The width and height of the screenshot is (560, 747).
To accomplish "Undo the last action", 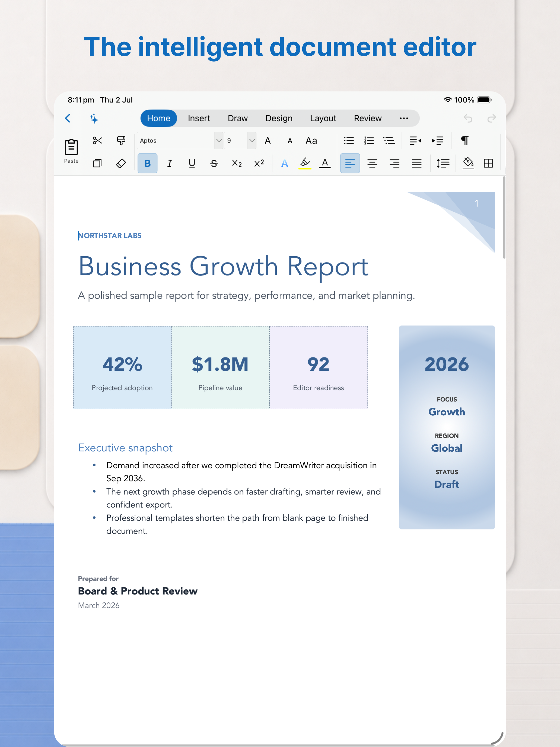I will point(468,118).
